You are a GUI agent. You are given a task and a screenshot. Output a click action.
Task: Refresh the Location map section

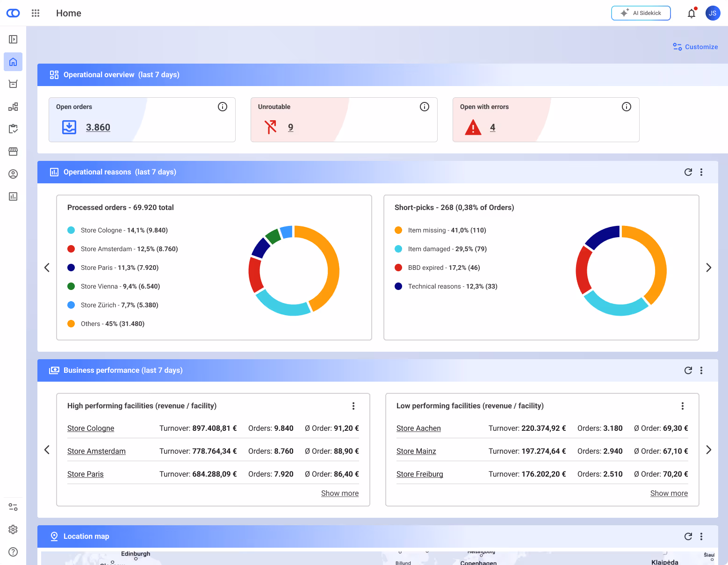pyautogui.click(x=688, y=536)
